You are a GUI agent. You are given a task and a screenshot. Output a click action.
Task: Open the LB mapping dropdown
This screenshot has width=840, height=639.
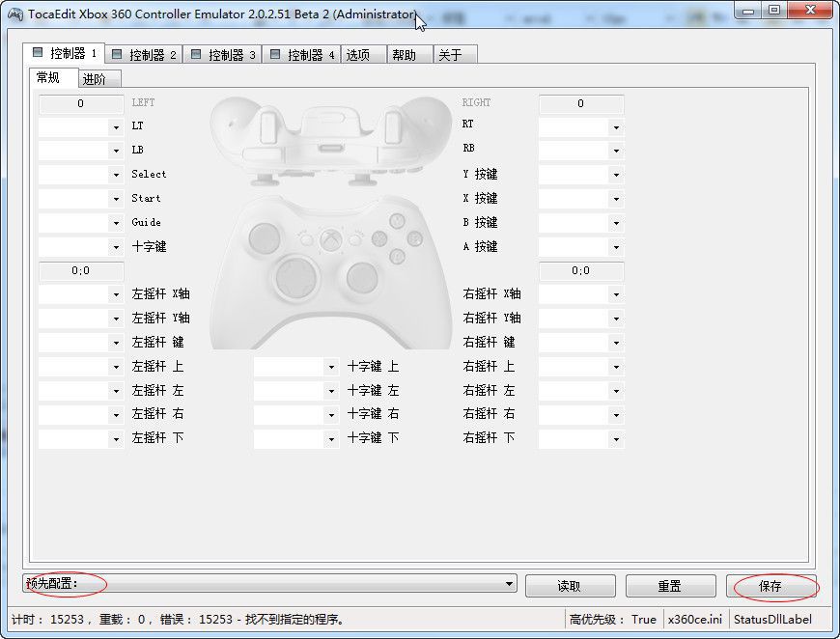81,151
